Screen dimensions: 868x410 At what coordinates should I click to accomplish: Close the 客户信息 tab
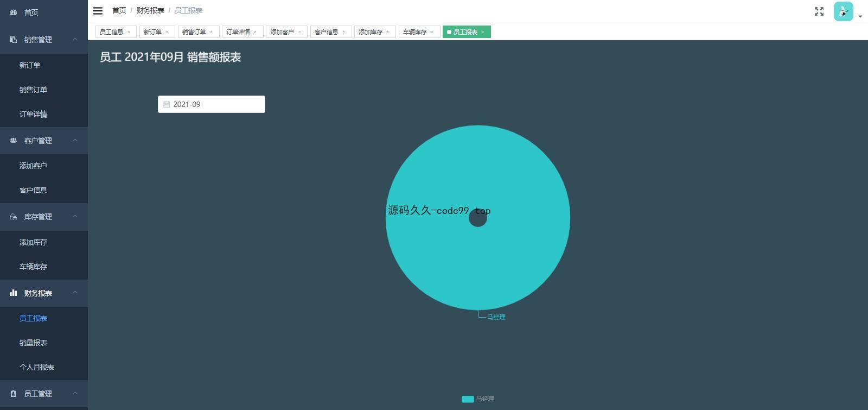[343, 32]
